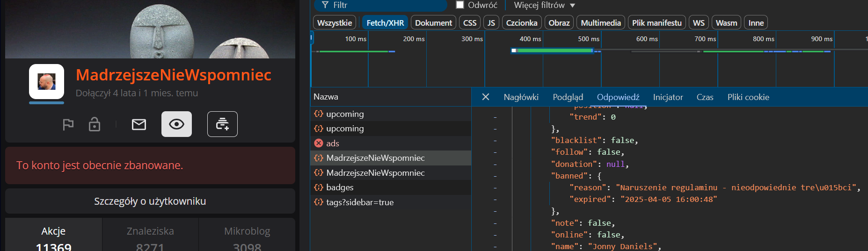Close the request details panel
The width and height of the screenshot is (868, 251).
tap(486, 97)
